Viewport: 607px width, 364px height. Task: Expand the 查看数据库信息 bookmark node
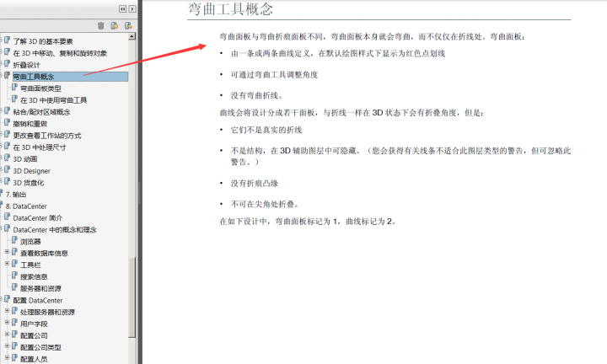click(7, 252)
